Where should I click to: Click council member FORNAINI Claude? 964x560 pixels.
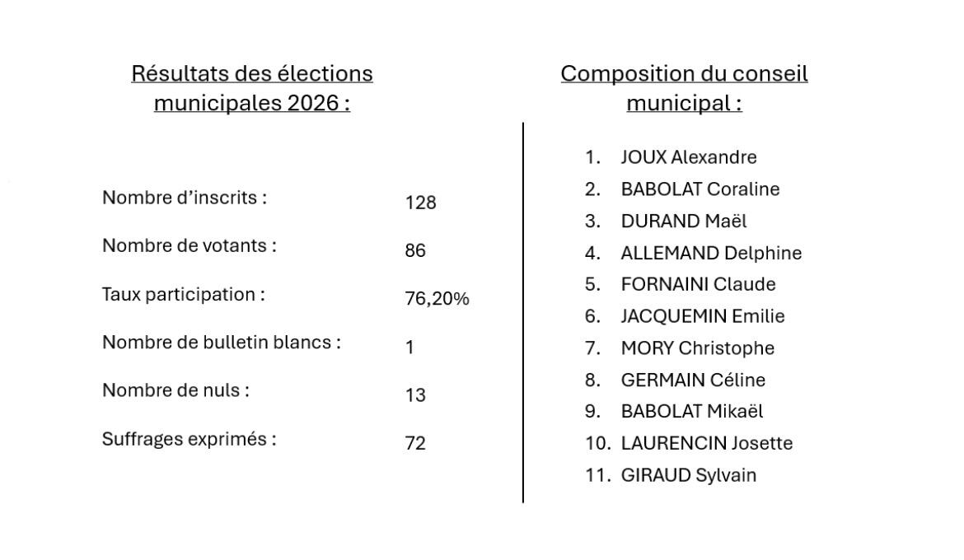click(x=698, y=285)
